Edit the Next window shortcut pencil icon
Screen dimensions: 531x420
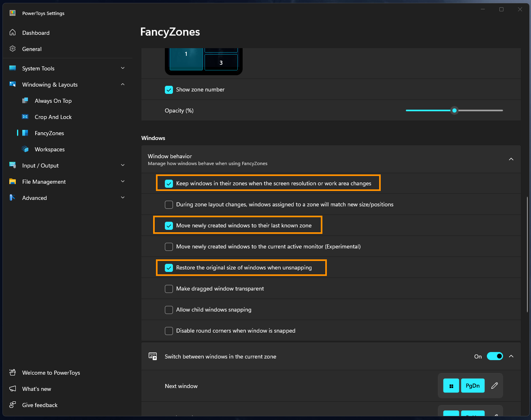pyautogui.click(x=495, y=386)
